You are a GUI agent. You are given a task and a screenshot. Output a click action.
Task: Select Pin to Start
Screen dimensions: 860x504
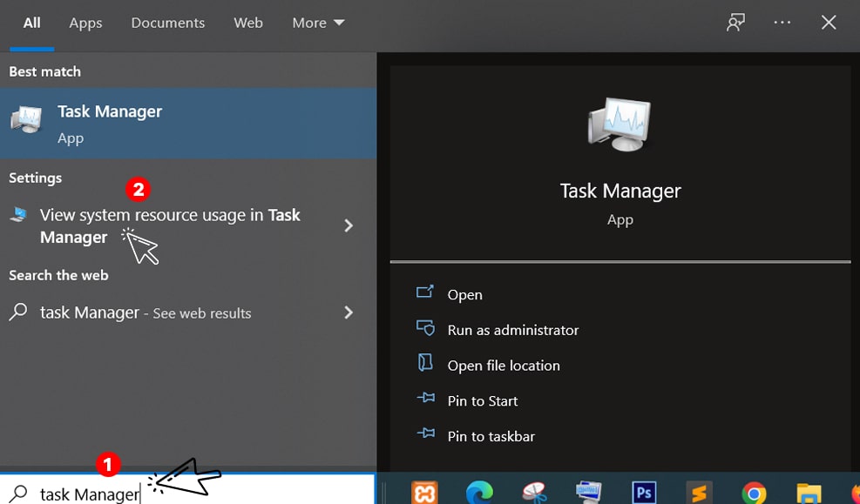pyautogui.click(x=483, y=401)
